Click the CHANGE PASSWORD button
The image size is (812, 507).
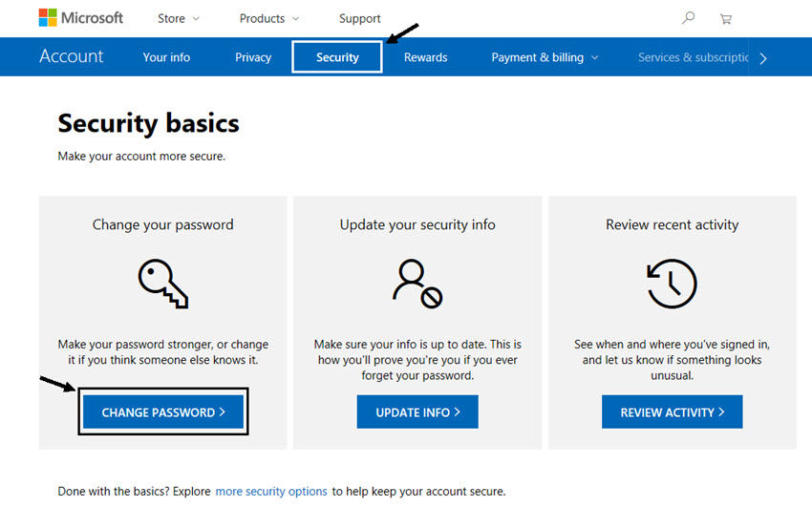163,412
